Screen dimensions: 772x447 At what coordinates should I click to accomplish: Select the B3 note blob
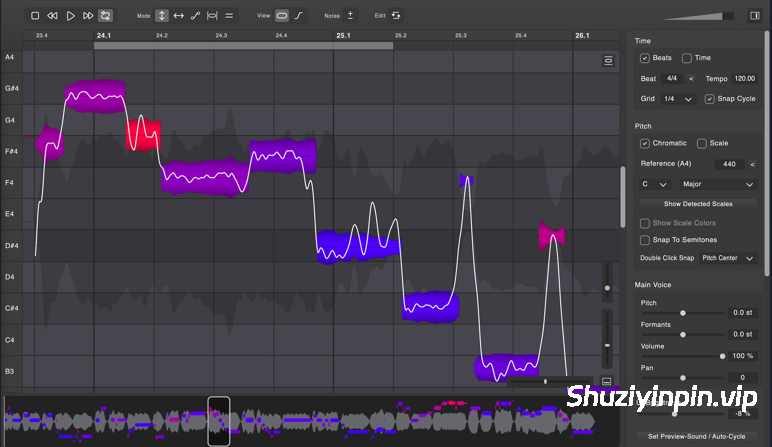tap(506, 367)
